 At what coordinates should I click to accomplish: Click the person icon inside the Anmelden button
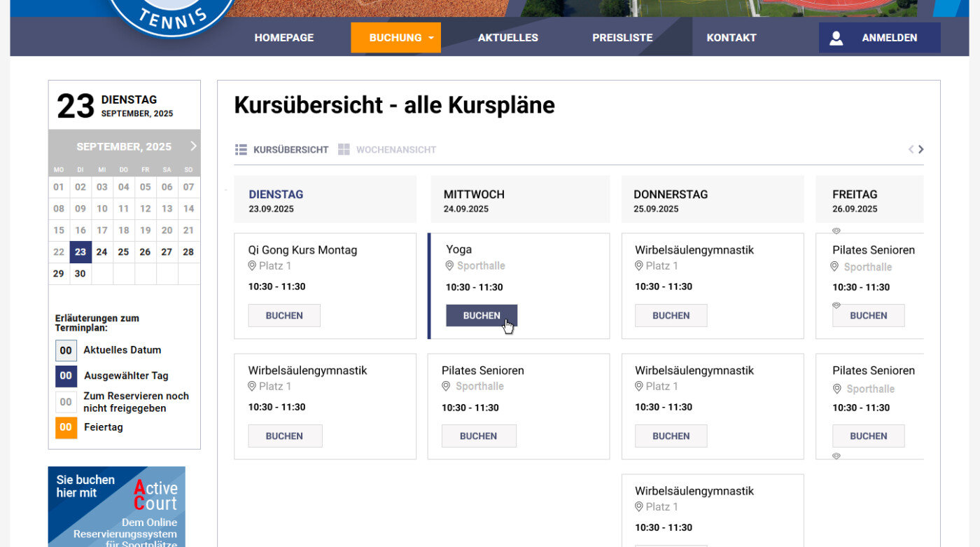(836, 38)
